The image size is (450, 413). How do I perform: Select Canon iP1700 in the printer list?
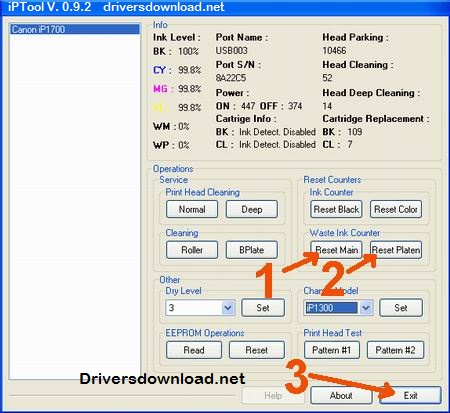click(x=75, y=29)
